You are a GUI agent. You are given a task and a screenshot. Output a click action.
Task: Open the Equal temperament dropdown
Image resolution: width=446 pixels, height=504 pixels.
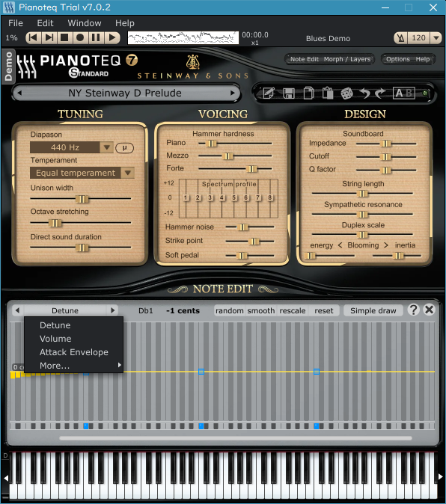82,173
